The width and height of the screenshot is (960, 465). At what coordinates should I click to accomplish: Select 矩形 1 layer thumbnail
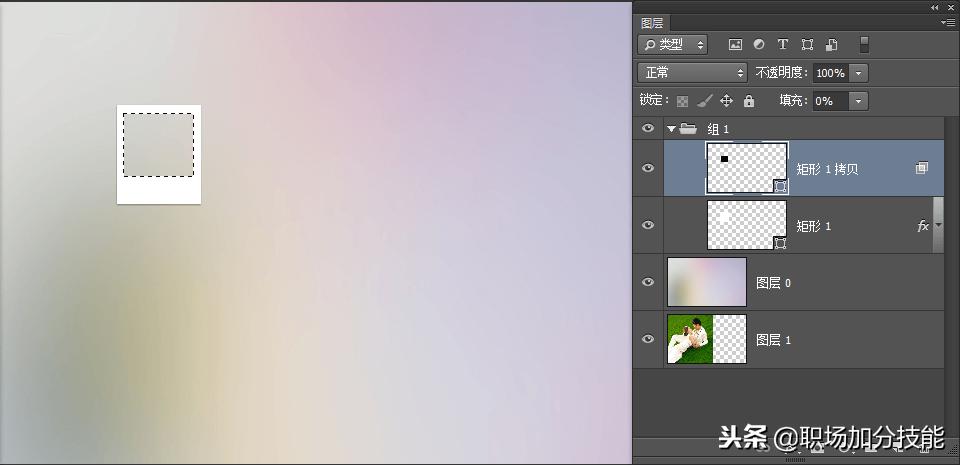[747, 225]
